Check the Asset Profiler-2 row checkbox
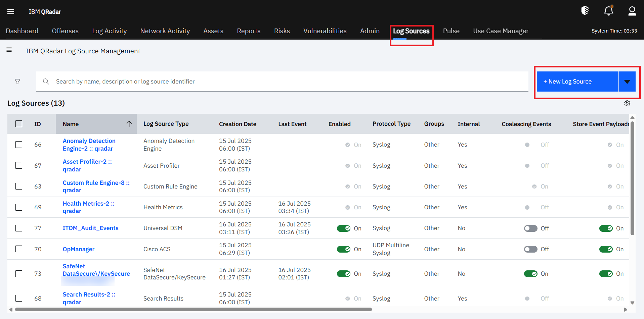 pos(19,165)
